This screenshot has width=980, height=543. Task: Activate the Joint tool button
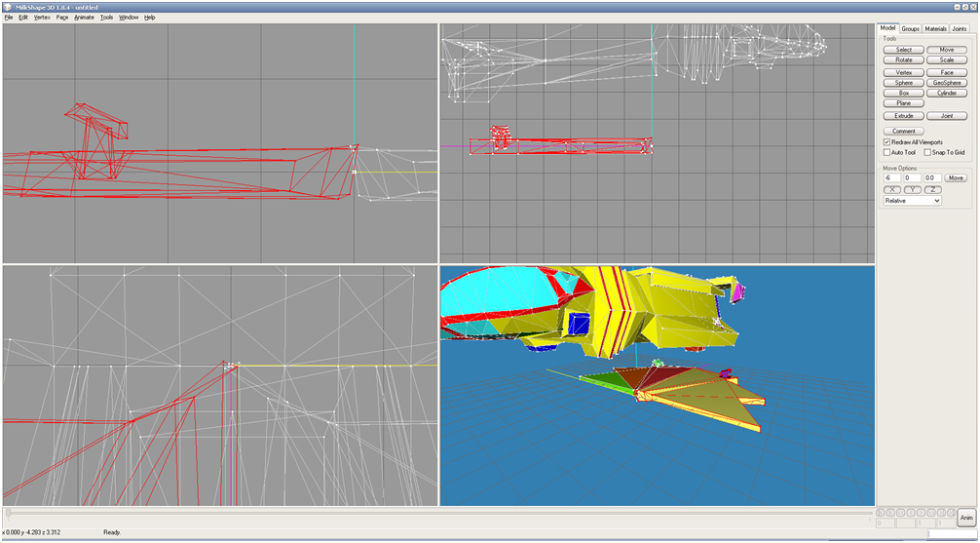[x=947, y=116]
